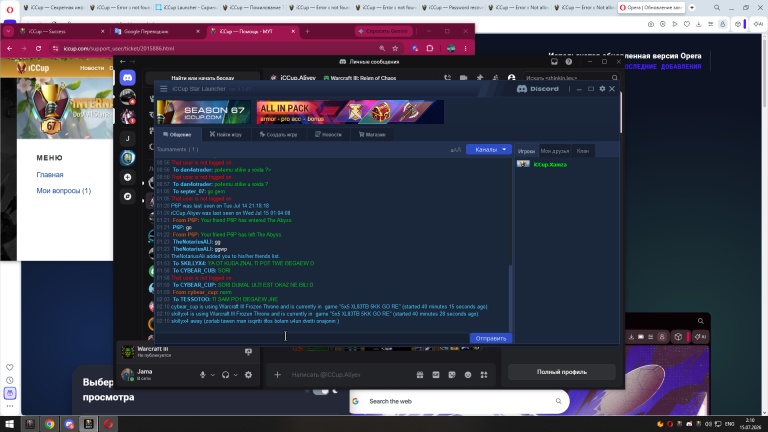
Task: Click the launcher chat message input field
Action: point(312,338)
